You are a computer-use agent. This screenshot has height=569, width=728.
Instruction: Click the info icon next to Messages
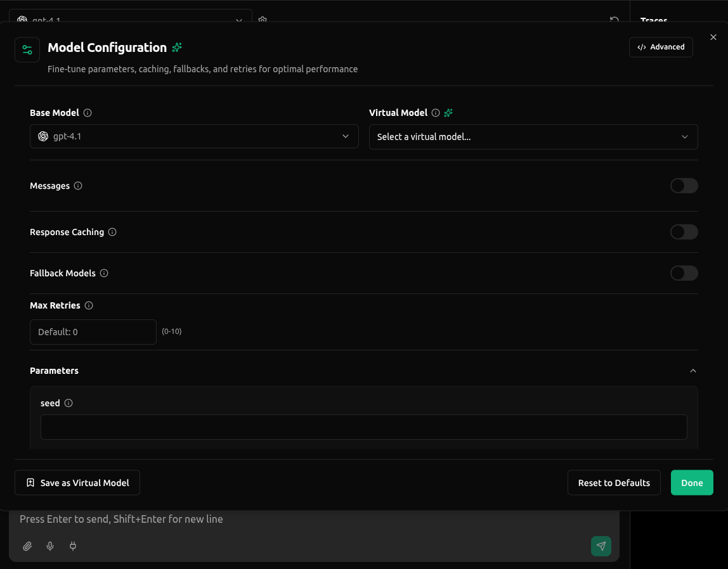[78, 186]
